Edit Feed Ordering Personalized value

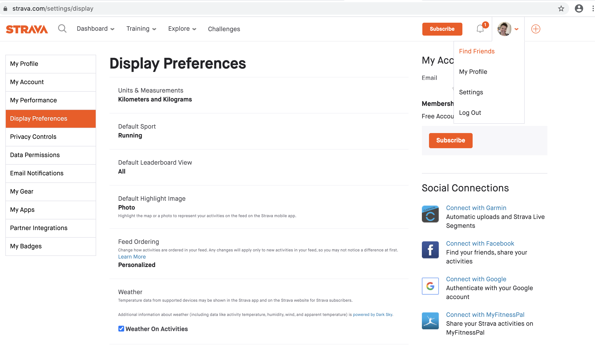point(137,265)
